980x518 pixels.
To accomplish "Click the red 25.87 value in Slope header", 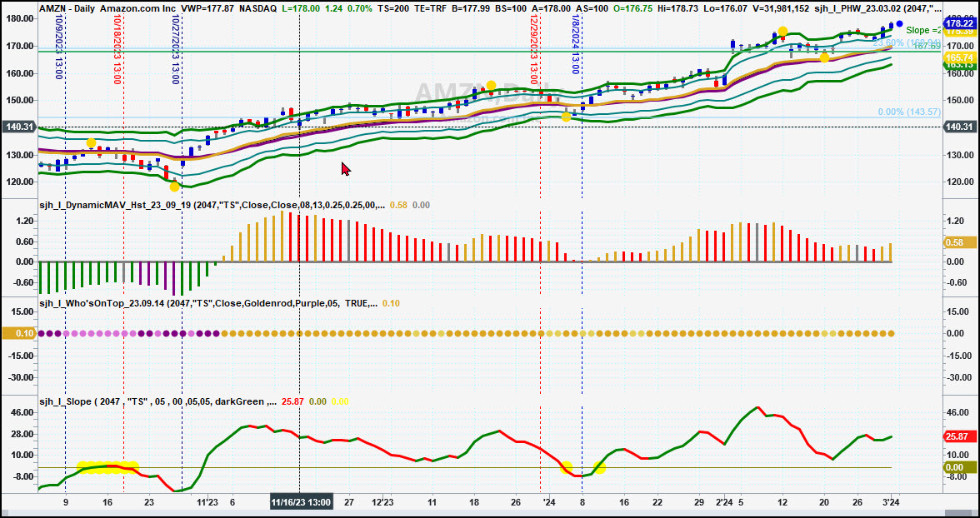I will 292,401.
